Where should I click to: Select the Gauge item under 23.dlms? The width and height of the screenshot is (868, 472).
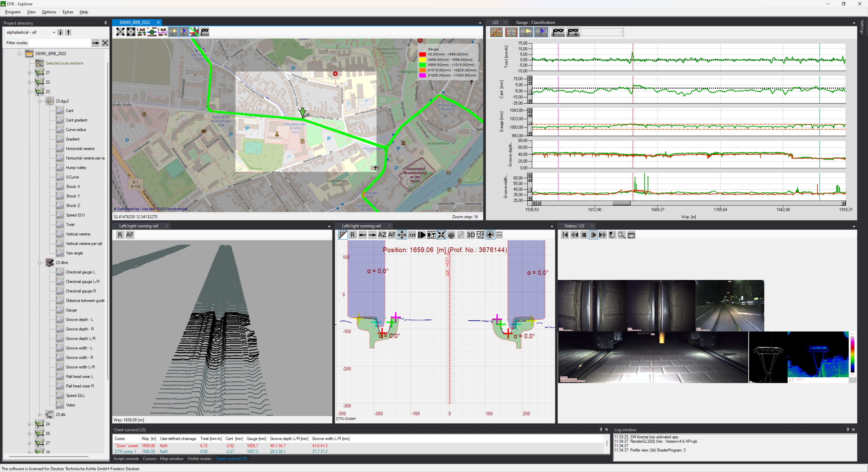pyautogui.click(x=71, y=310)
